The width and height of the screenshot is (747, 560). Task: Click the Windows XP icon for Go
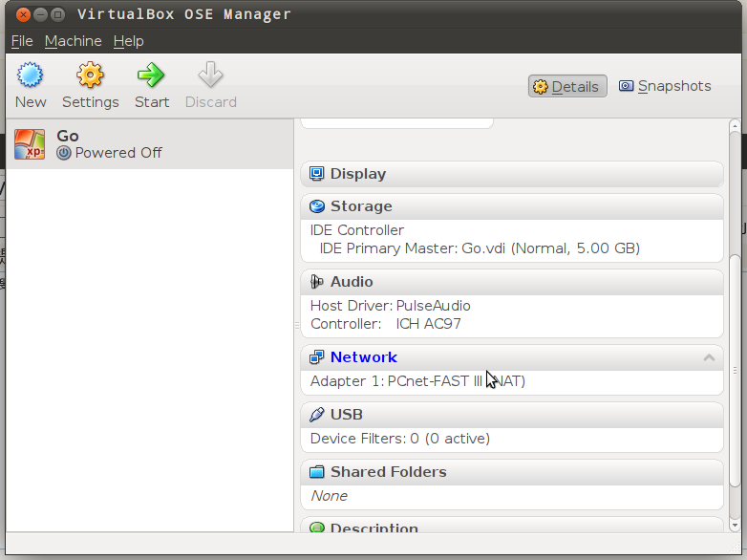coord(30,144)
